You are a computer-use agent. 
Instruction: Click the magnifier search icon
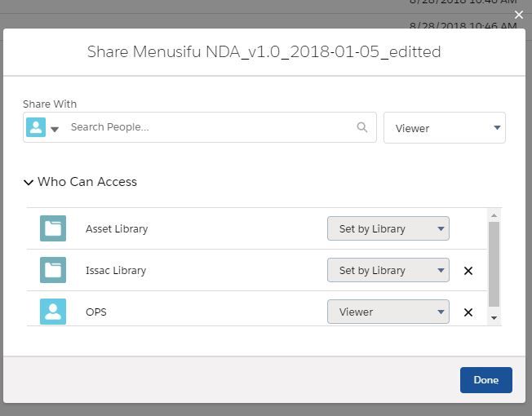(x=362, y=127)
